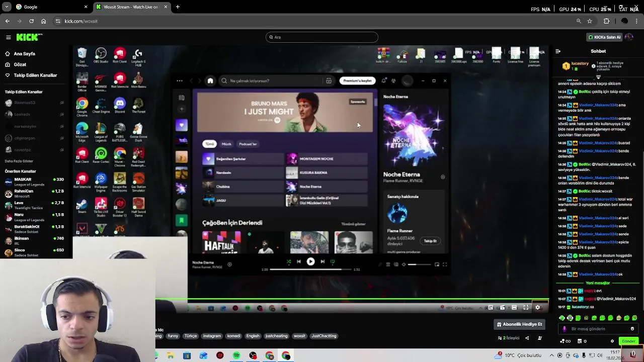
Task: Click Spotify home button
Action: click(x=210, y=80)
